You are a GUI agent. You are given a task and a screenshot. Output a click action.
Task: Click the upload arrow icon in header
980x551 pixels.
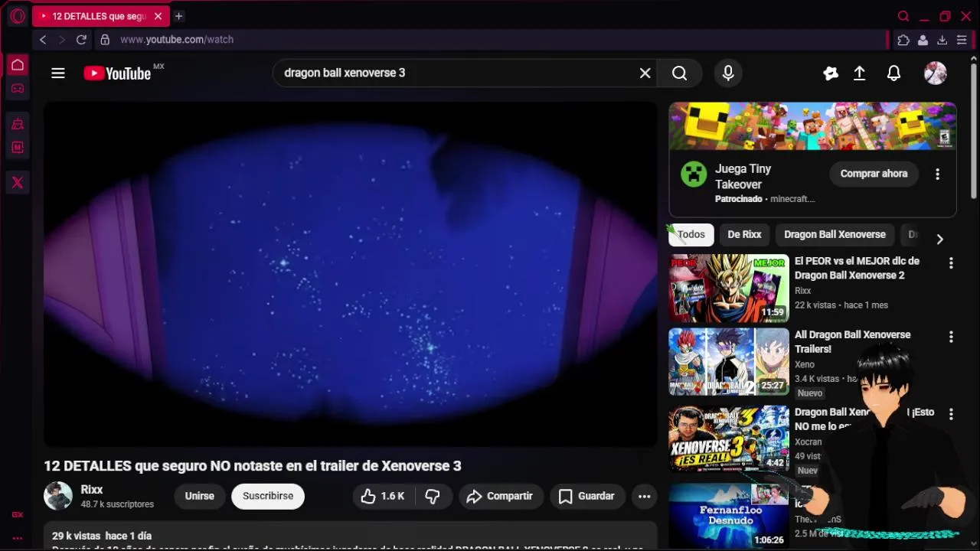(860, 73)
